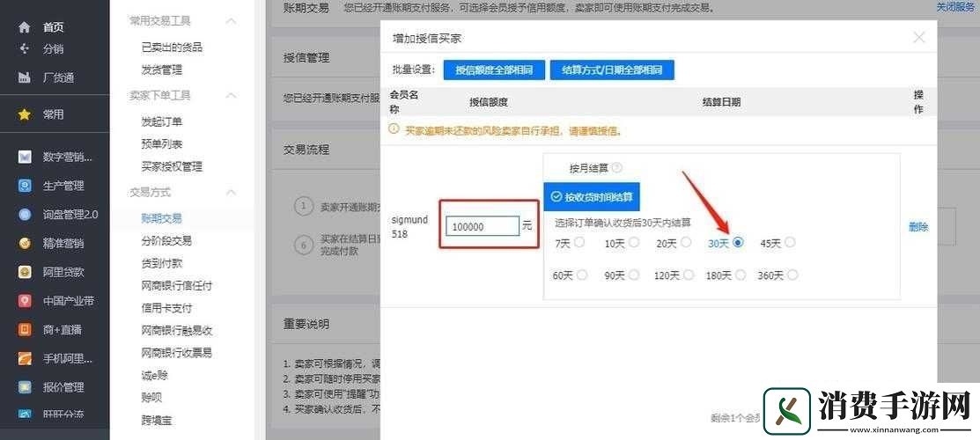Click the 阿里贷款 sidebar icon

pyautogui.click(x=25, y=272)
